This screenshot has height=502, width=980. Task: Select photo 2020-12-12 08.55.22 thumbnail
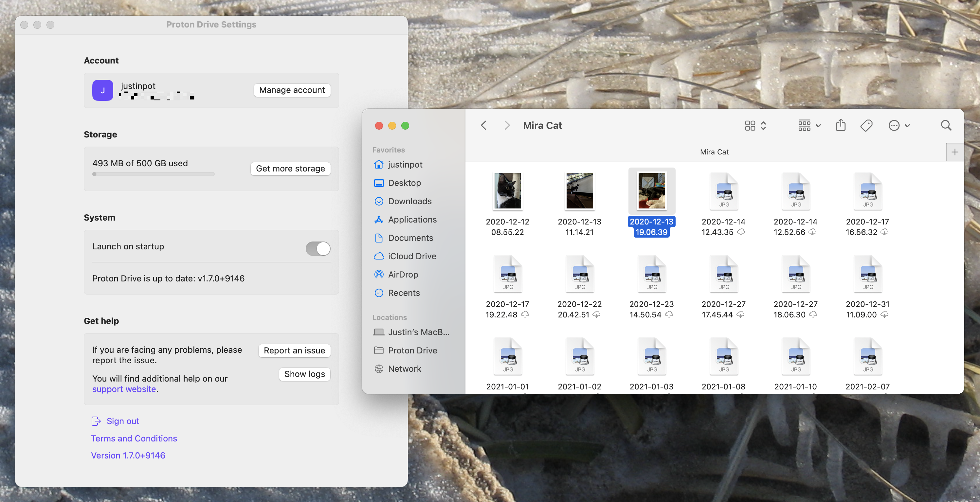pos(507,190)
